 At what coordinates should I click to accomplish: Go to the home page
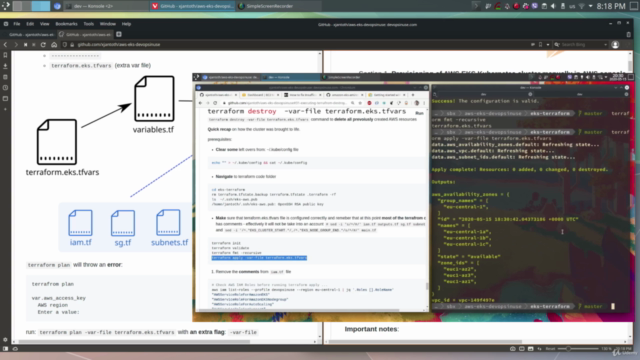[54, 44]
